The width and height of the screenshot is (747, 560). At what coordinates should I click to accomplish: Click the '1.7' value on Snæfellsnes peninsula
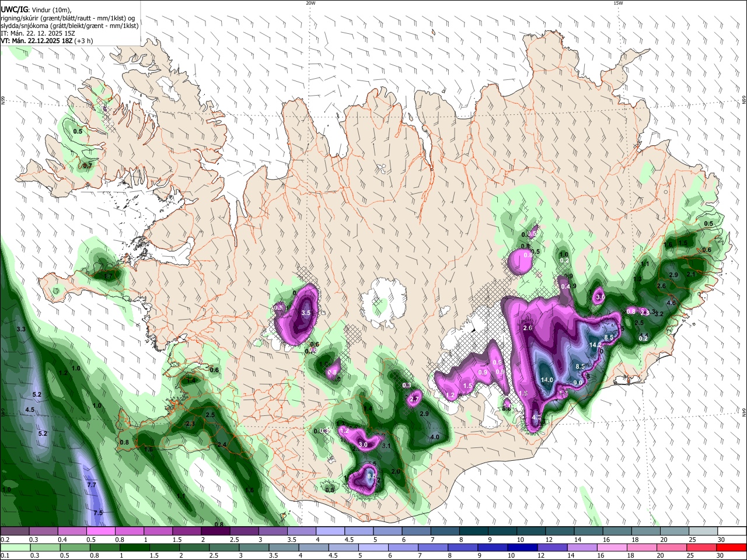tap(108, 276)
